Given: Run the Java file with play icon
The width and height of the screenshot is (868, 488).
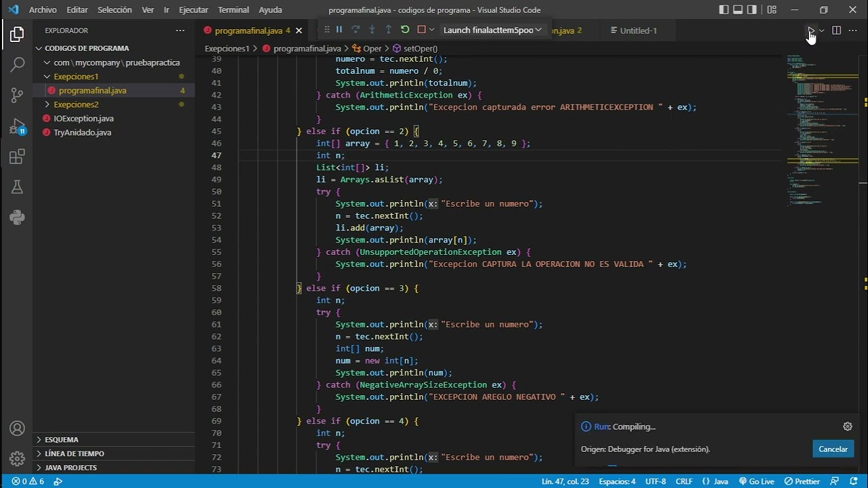Looking at the screenshot, I should pyautogui.click(x=810, y=30).
